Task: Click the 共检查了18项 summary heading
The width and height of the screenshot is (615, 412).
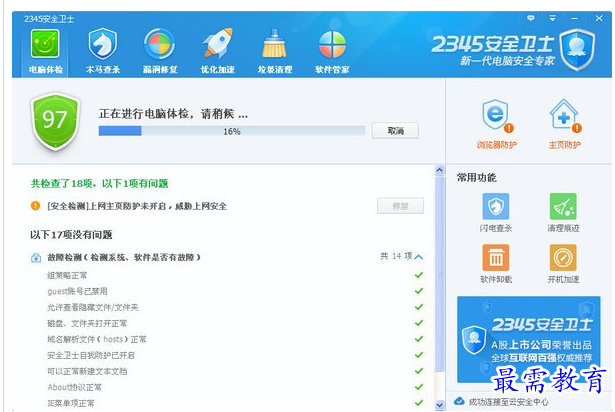Action: click(x=100, y=184)
